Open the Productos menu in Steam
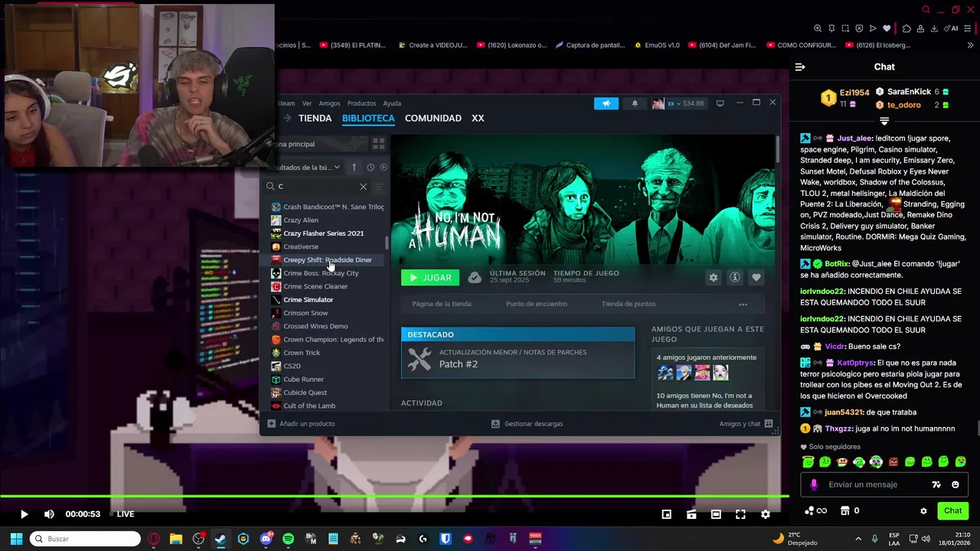Screen dimensions: 980x551 pos(361,103)
